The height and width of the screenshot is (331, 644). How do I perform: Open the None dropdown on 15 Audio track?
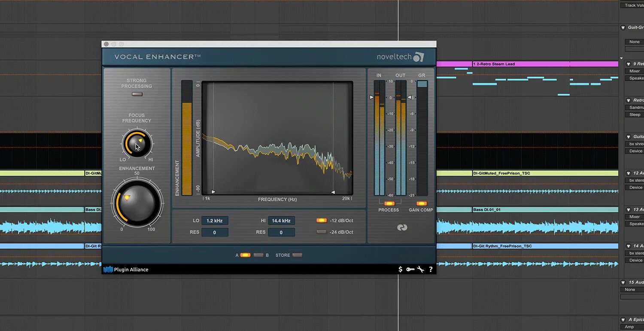[632, 290]
